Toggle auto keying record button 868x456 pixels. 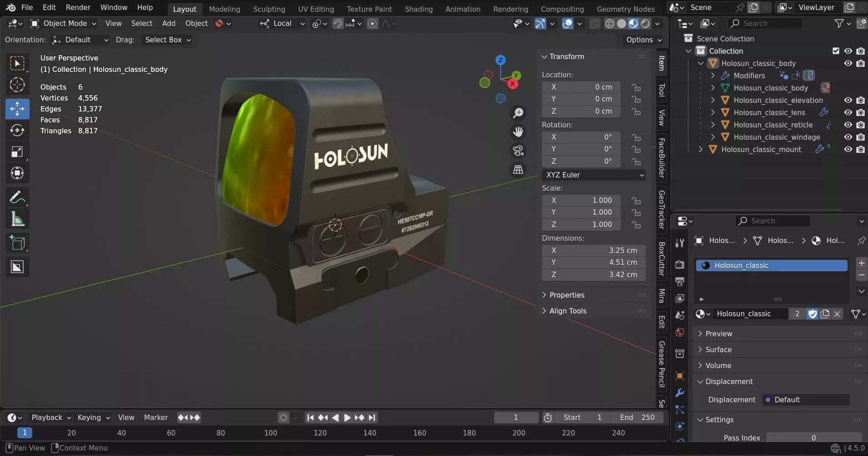283,417
